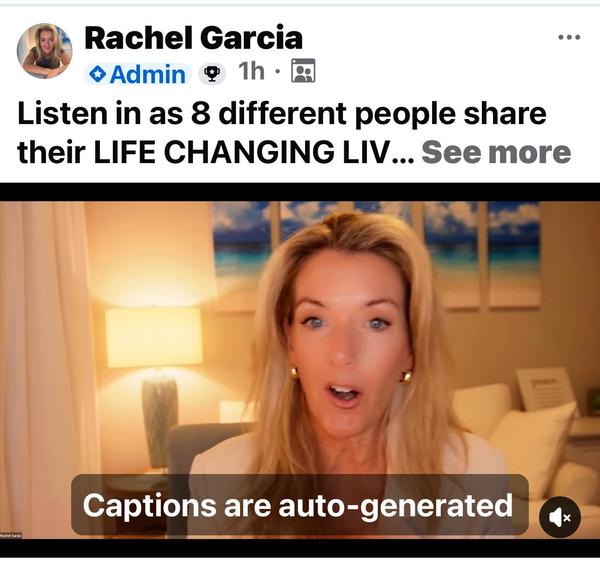Viewport: 600px width, 573px height.
Task: Click the group members audience icon
Action: point(303,71)
